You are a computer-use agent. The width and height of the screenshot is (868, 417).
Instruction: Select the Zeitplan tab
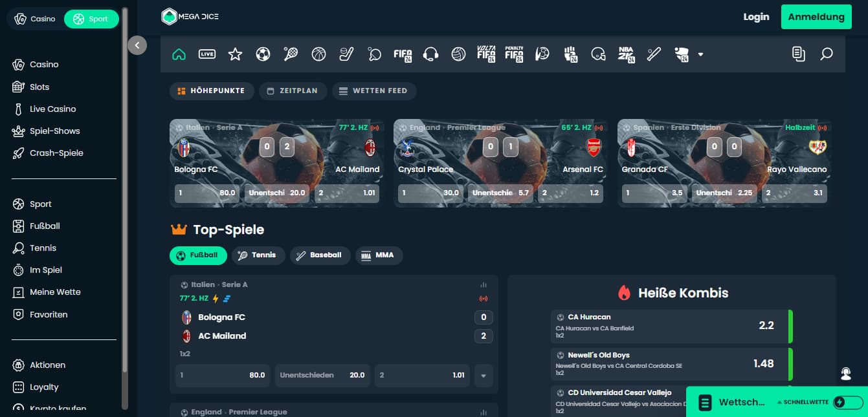pos(293,91)
